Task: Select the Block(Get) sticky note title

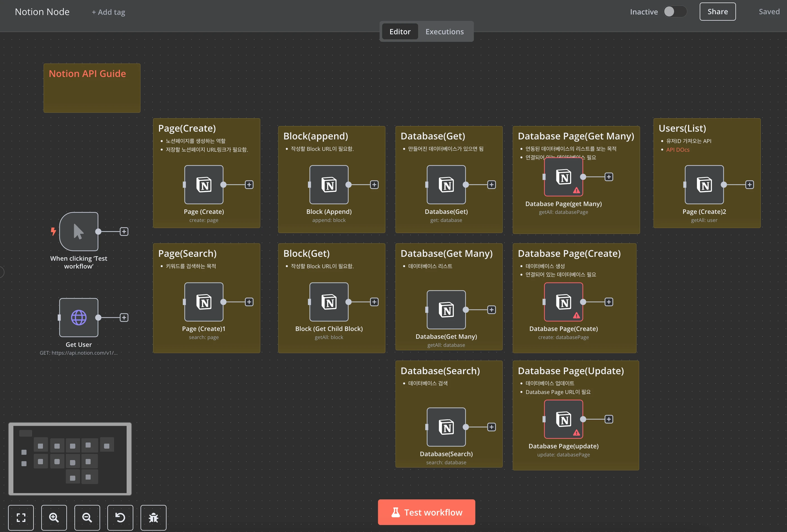Action: (306, 253)
